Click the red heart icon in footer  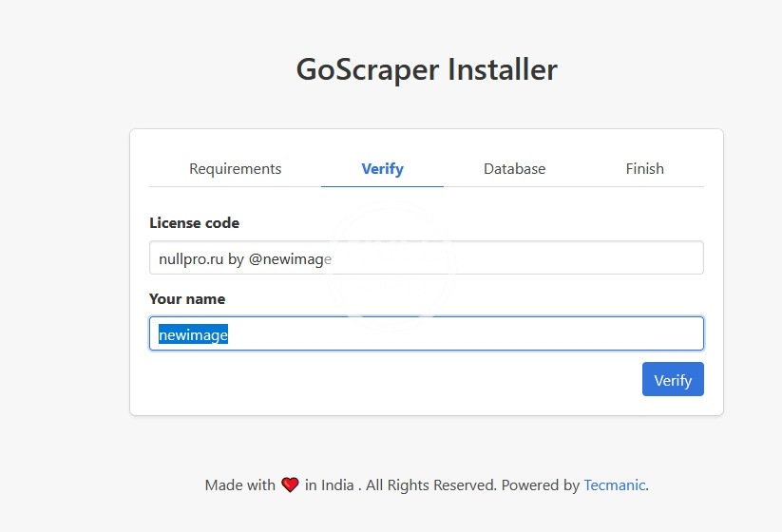(x=290, y=485)
